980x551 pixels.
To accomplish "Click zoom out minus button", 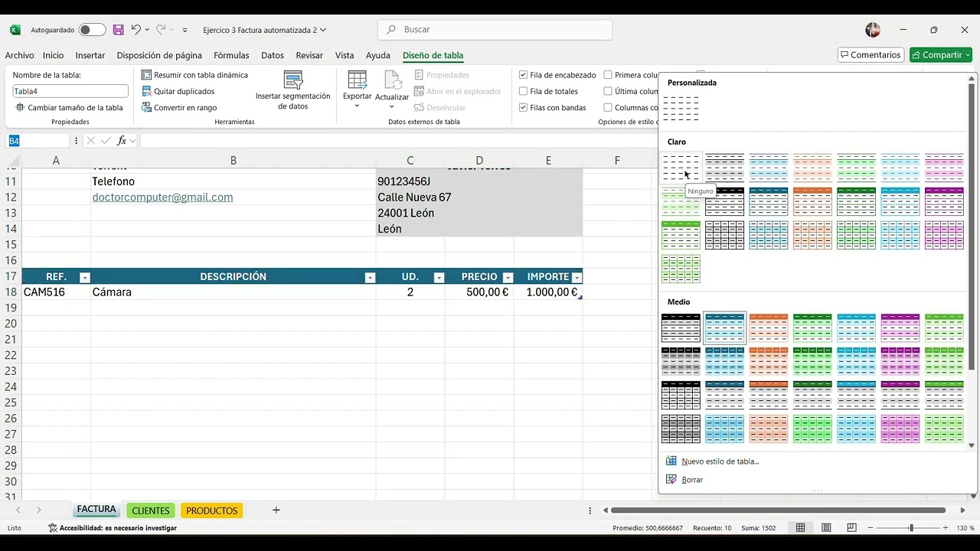I will (x=871, y=528).
